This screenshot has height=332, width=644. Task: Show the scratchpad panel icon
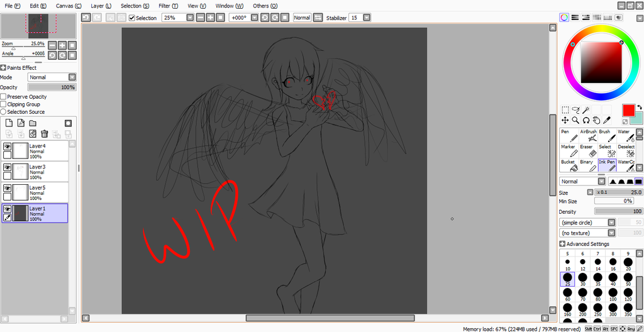click(619, 17)
